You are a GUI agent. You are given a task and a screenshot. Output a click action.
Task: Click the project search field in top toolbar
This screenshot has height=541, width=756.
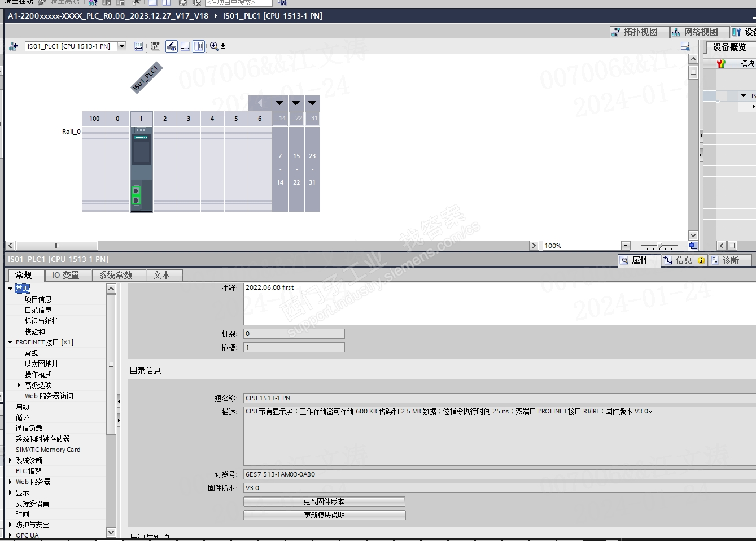(238, 3)
